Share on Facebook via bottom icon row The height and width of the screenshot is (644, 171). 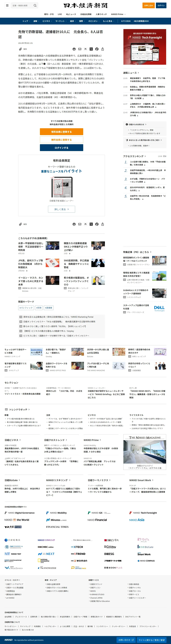click(x=97, y=224)
